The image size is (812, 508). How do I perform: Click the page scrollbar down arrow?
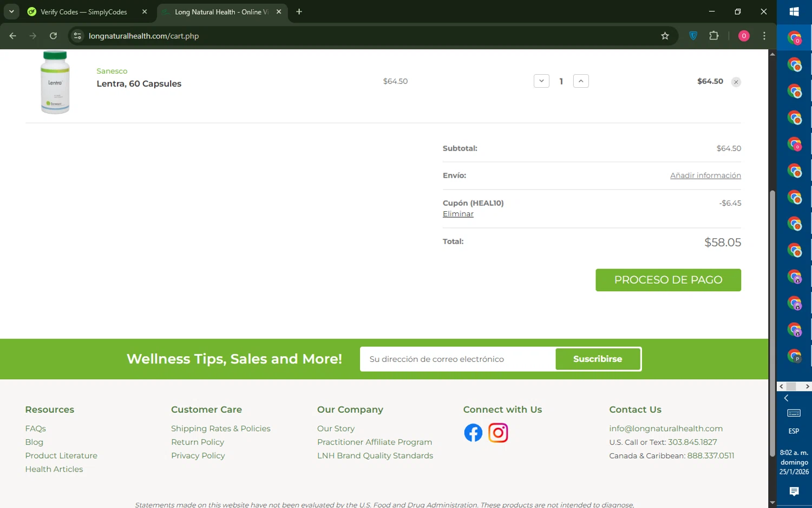click(772, 503)
